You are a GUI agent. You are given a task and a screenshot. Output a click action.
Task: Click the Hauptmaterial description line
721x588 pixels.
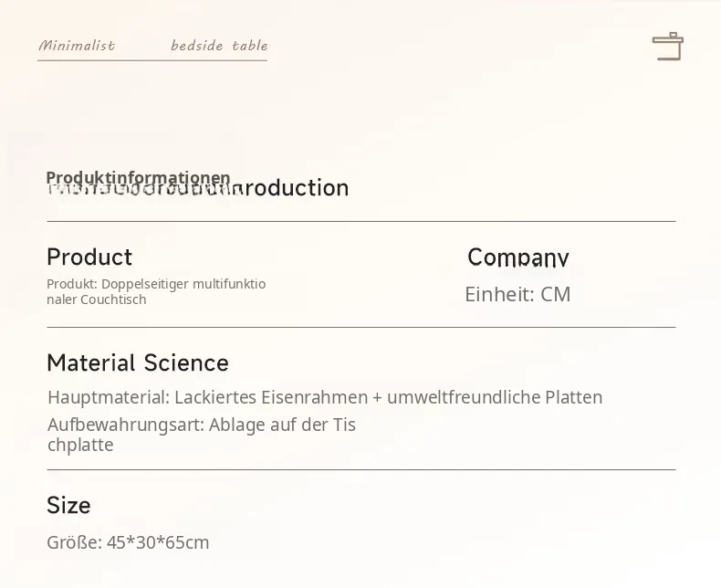tap(325, 397)
